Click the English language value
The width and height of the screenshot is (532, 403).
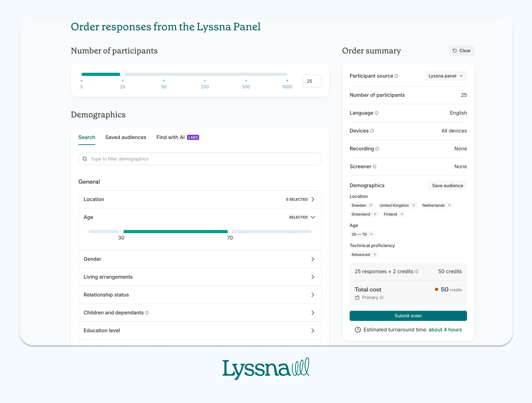458,113
